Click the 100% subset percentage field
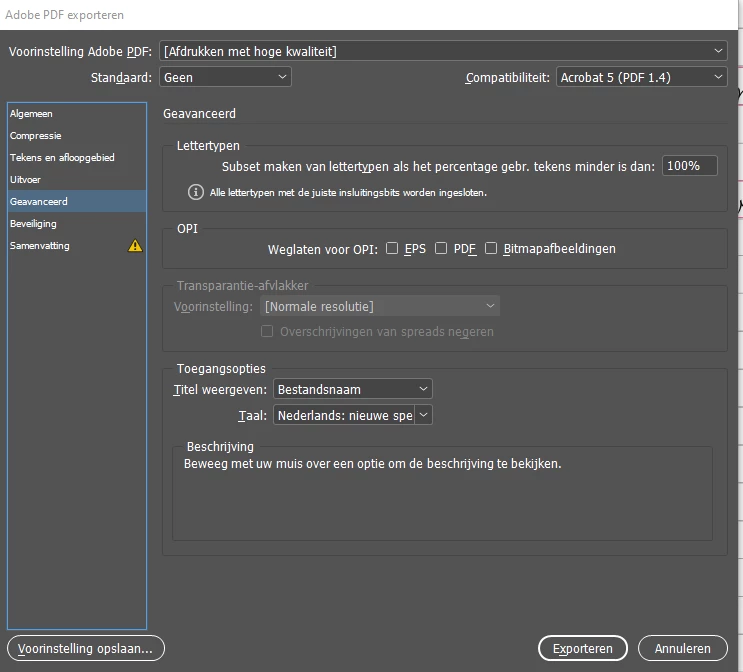Viewport: 743px width, 672px height. pos(689,166)
